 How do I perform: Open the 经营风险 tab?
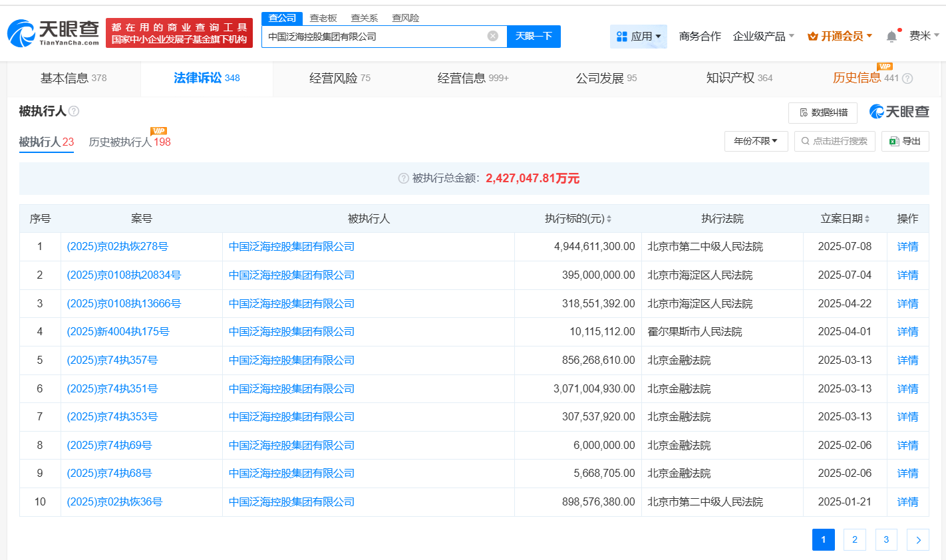click(340, 78)
